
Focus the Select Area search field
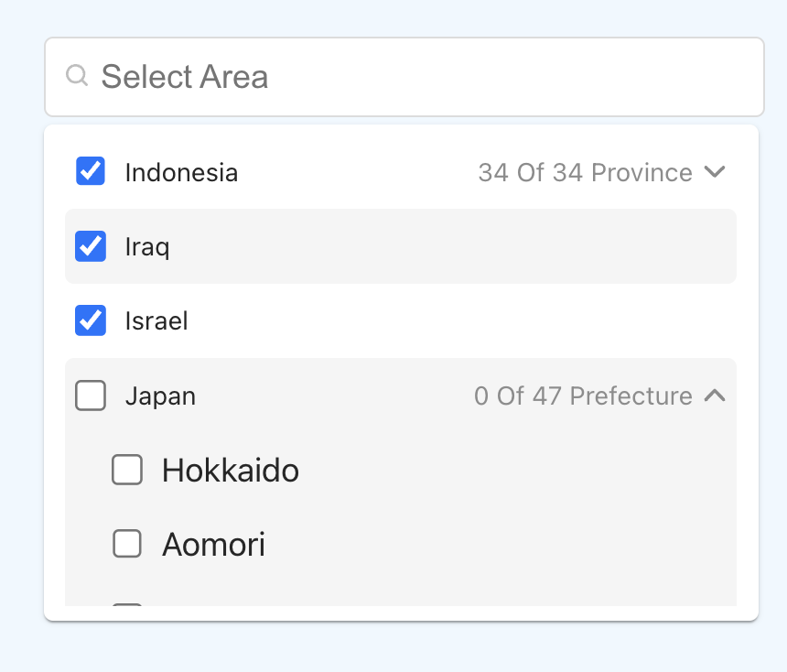pyautogui.click(x=404, y=77)
